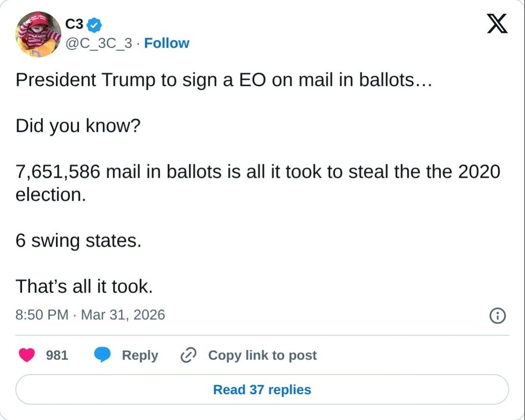525x420 pixels.
Task: Click the '6 swing states.' line
Action: pos(78,241)
